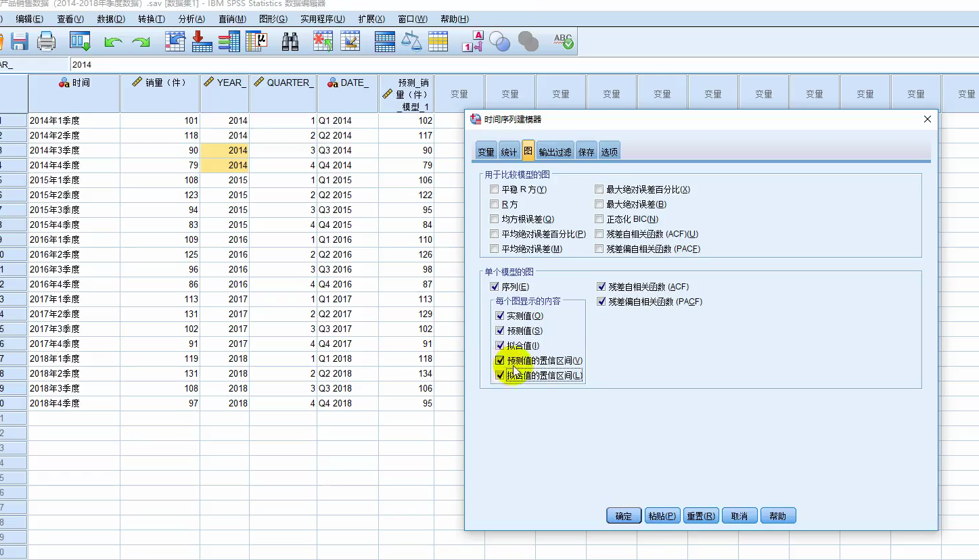Image resolution: width=979 pixels, height=560 pixels.
Task: Enable 最大绝对误差百分比 checkbox
Action: [599, 189]
